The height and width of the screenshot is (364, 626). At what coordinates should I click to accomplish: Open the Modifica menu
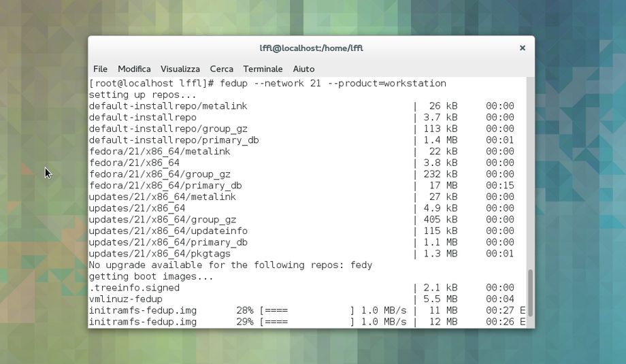134,69
